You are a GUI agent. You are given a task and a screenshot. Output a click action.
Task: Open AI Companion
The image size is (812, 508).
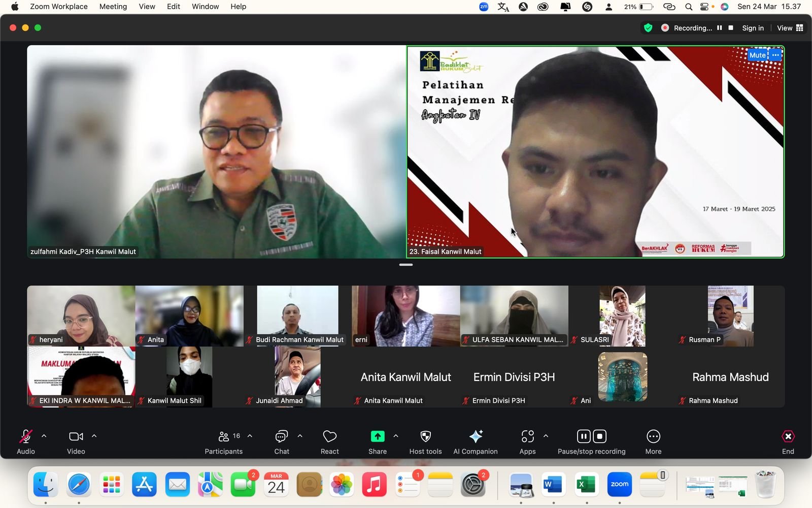point(476,442)
